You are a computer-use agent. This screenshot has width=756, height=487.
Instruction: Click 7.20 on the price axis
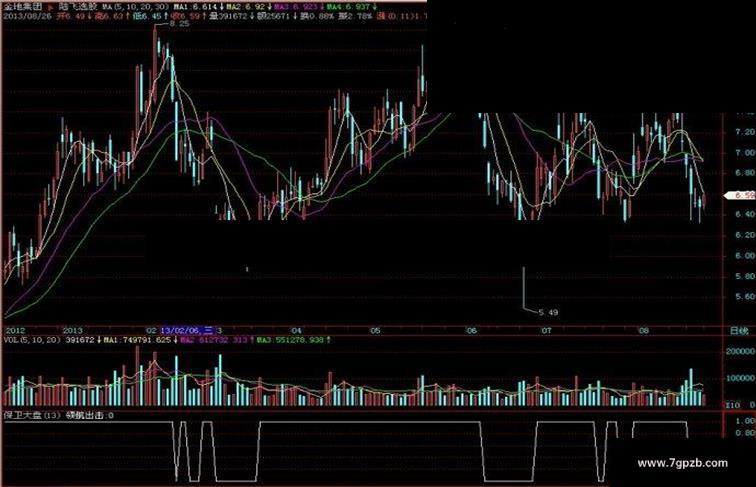[745, 132]
